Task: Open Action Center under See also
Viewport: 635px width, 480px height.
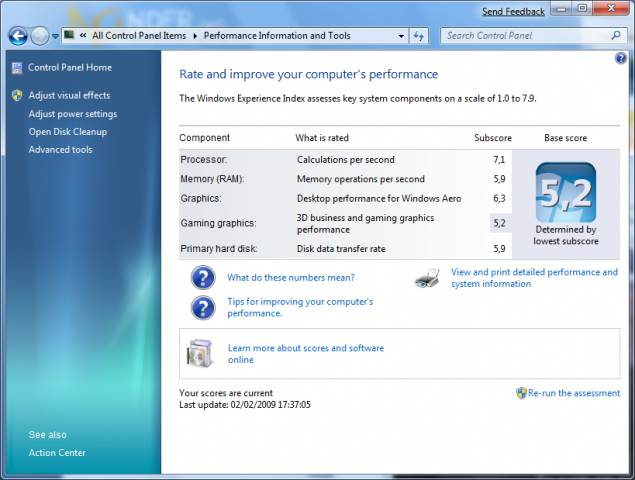Action: tap(57, 453)
